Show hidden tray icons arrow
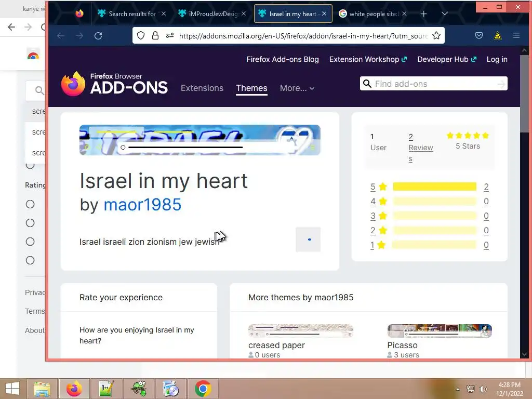The height and width of the screenshot is (399, 532). [x=458, y=389]
